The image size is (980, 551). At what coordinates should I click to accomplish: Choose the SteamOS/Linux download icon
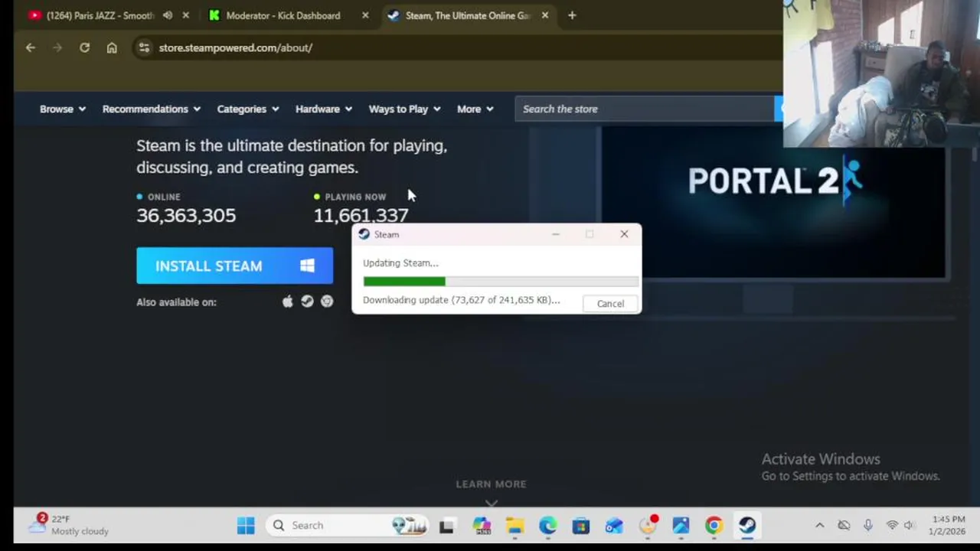(307, 302)
